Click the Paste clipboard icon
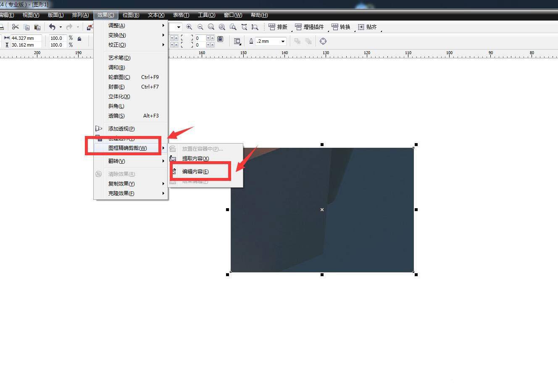Image resolution: width=558 pixels, height=392 pixels. click(x=37, y=27)
